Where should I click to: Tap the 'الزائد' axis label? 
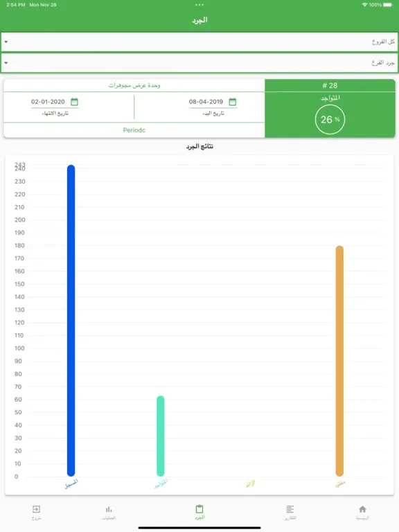[x=250, y=484]
